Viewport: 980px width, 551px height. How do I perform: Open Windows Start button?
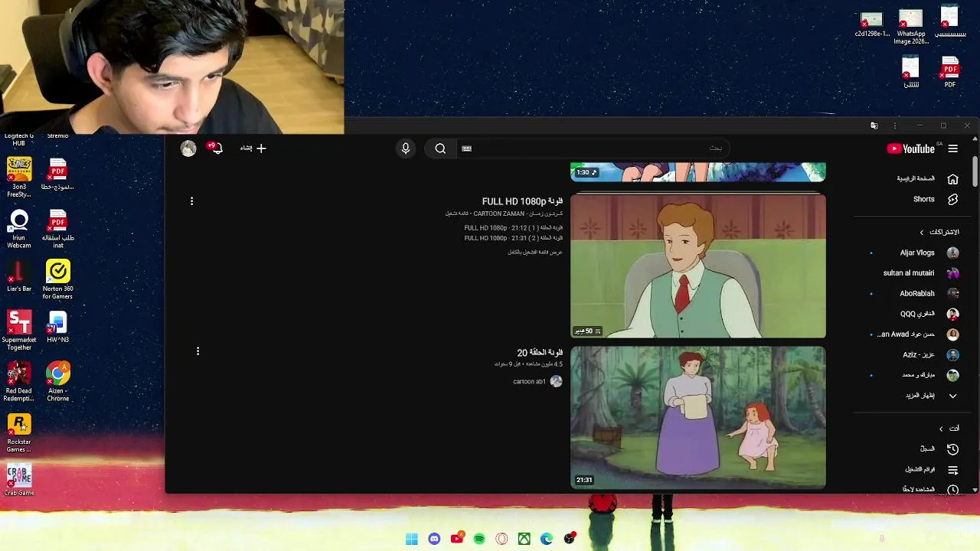tap(411, 539)
